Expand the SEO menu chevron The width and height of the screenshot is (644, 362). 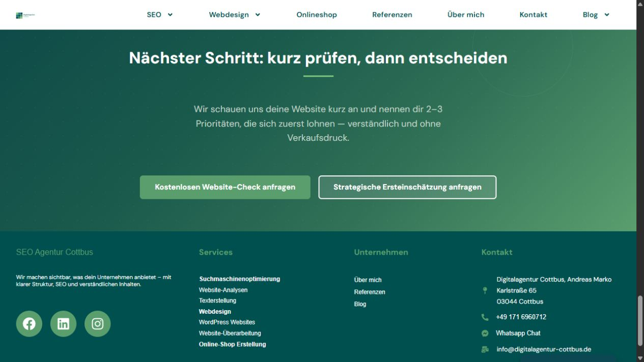(x=170, y=15)
